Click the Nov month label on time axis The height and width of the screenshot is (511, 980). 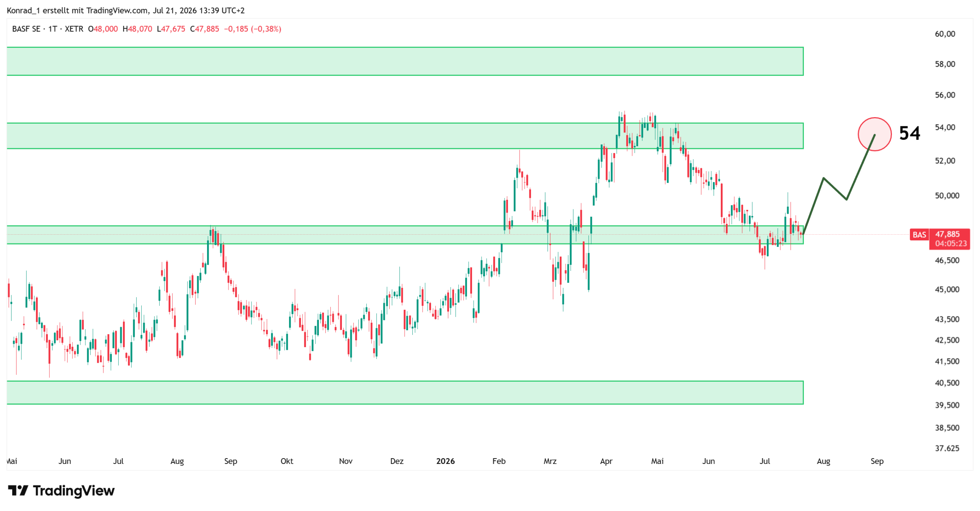tap(345, 461)
